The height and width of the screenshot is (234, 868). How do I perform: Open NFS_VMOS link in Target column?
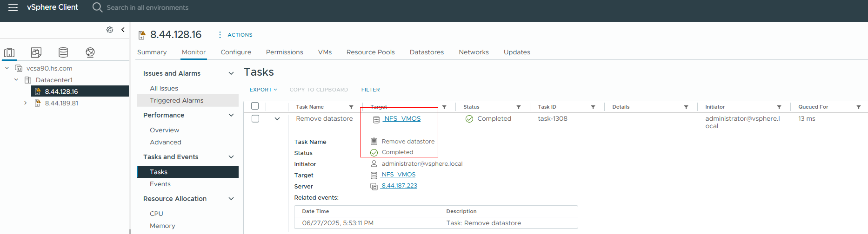click(402, 119)
